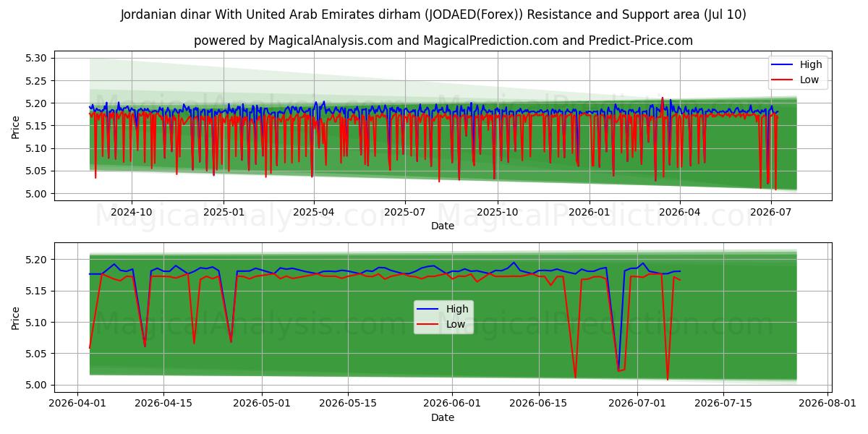The width and height of the screenshot is (868, 434).
Task: Select the 2026-07-01 date tick label
Action: [637, 402]
